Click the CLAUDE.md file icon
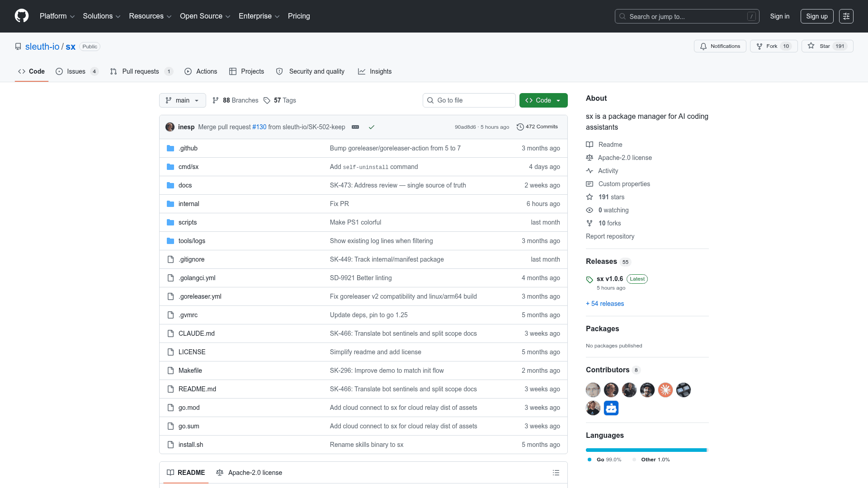This screenshot has width=868, height=488. click(x=170, y=333)
